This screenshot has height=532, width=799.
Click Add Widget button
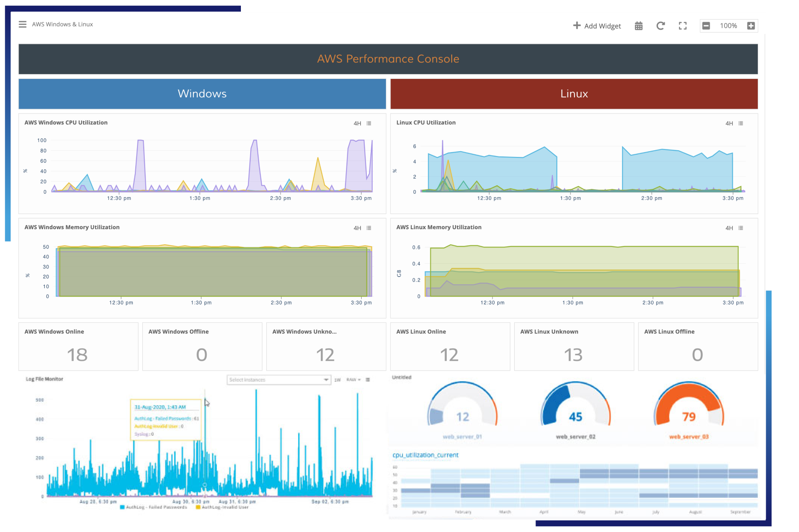coord(597,26)
